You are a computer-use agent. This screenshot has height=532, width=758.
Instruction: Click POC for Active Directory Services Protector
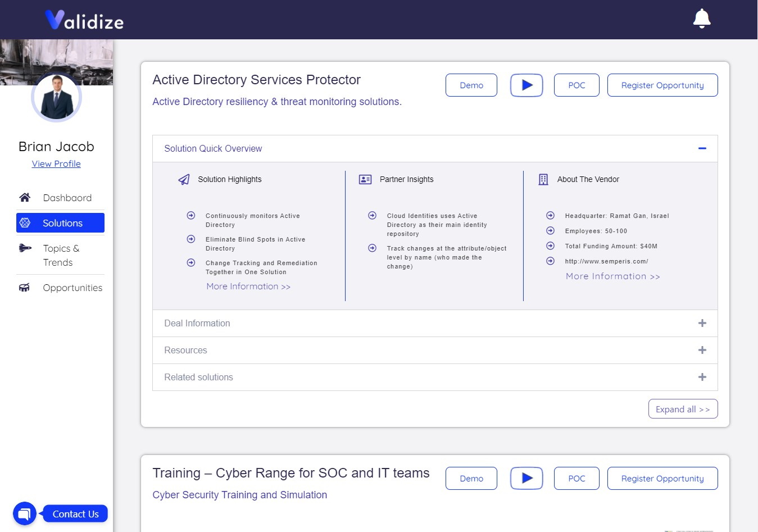(577, 85)
